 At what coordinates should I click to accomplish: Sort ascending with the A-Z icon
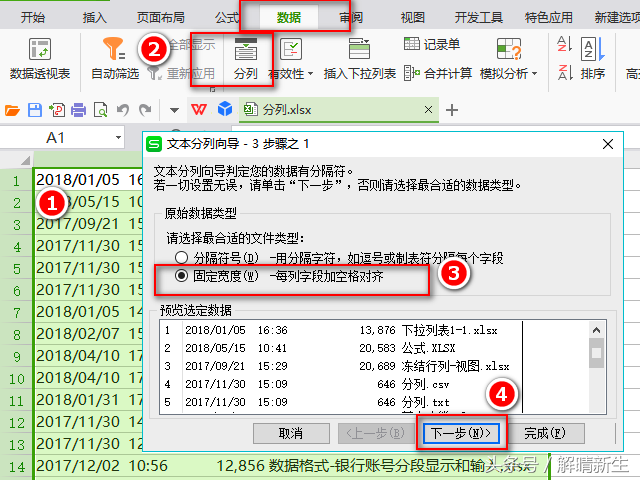pos(564,44)
